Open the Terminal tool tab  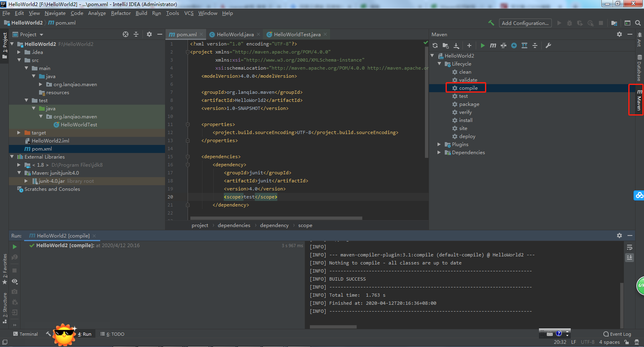point(25,334)
